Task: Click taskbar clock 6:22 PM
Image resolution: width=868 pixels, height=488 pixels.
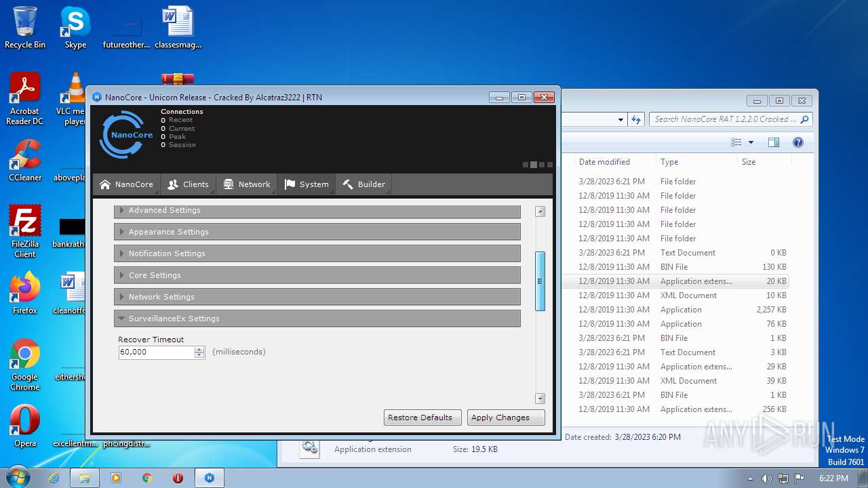Action: 833,478
